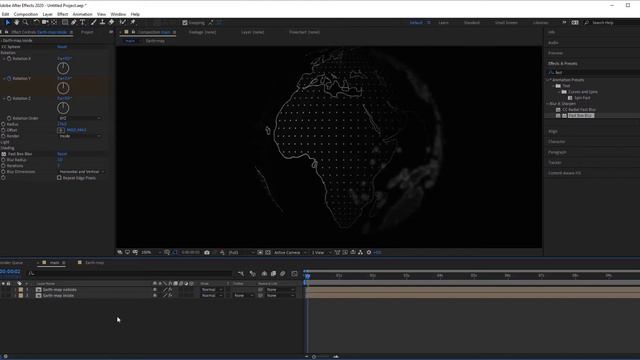Viewport: 640px width, 360px height.
Task: Open the Effect menu
Action: (62, 14)
